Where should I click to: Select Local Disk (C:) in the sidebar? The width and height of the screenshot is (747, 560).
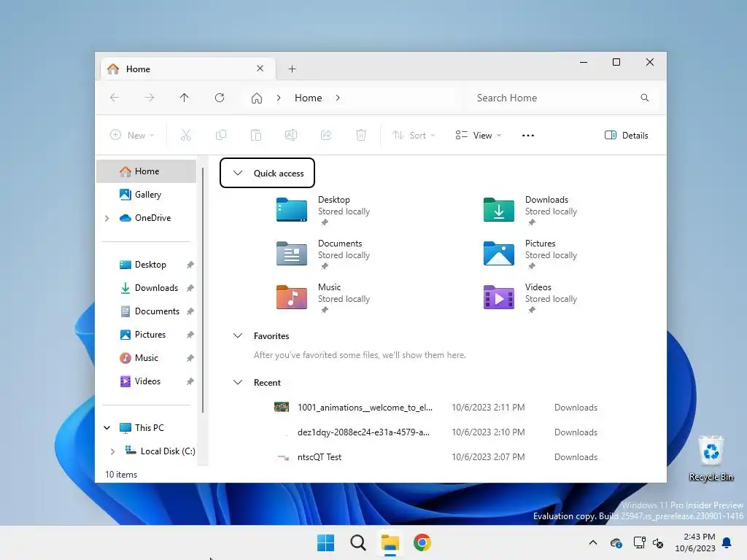(x=146, y=451)
